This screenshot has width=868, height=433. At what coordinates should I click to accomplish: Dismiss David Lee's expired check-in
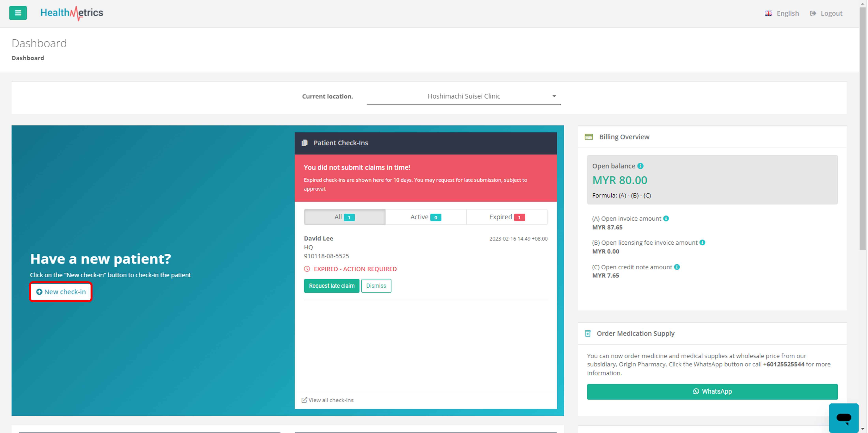click(376, 286)
